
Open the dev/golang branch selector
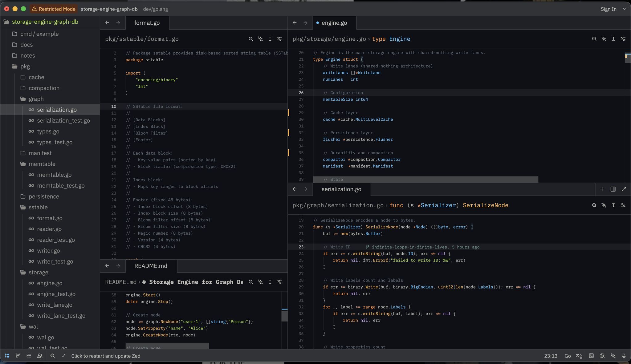(x=155, y=9)
